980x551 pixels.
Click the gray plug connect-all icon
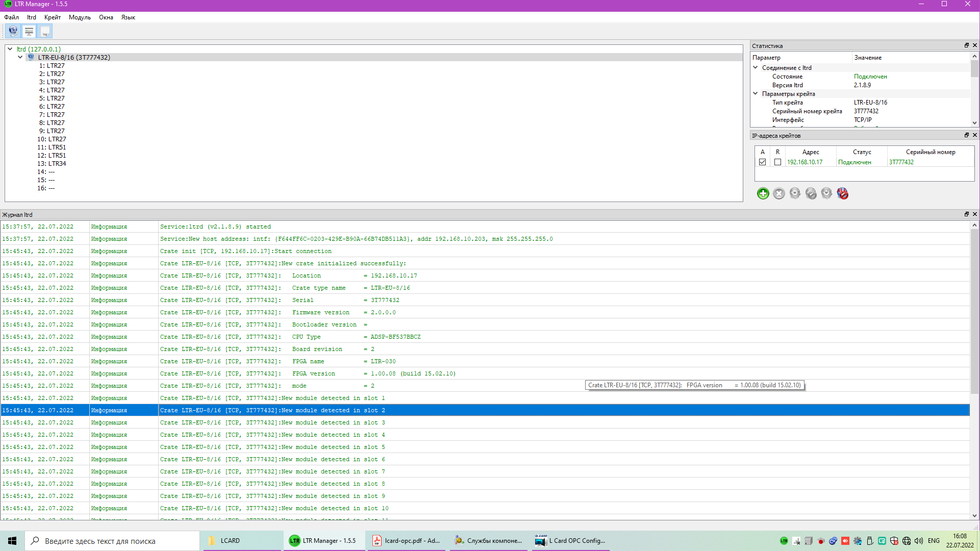pyautogui.click(x=826, y=193)
